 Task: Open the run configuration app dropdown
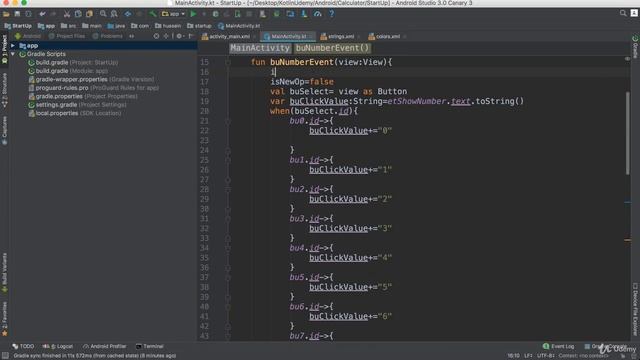(x=173, y=14)
